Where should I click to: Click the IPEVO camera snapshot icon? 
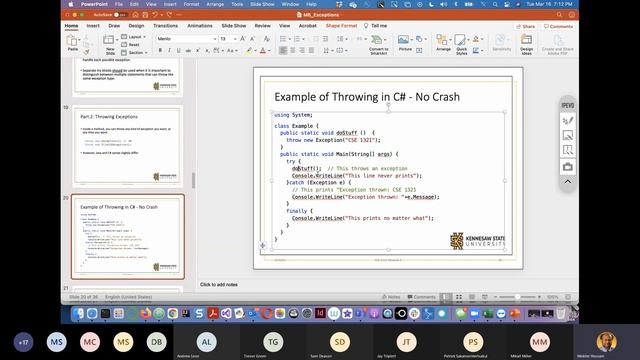(568, 167)
